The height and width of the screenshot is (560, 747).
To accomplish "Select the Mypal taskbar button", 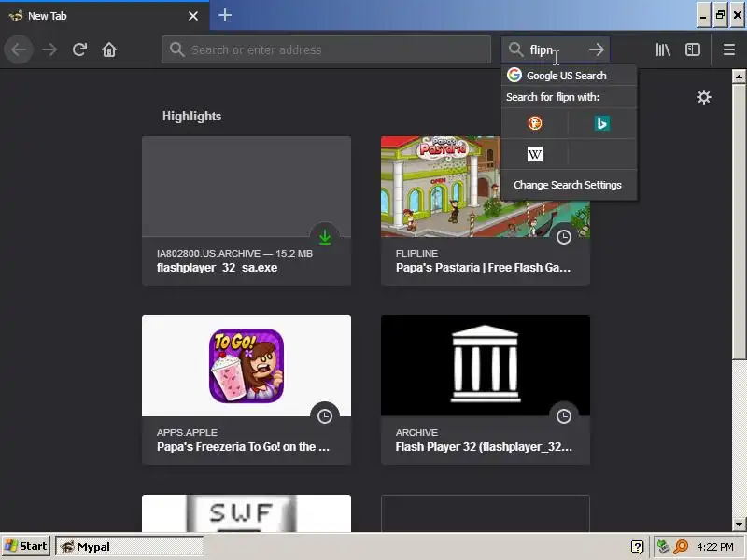I will [130, 546].
